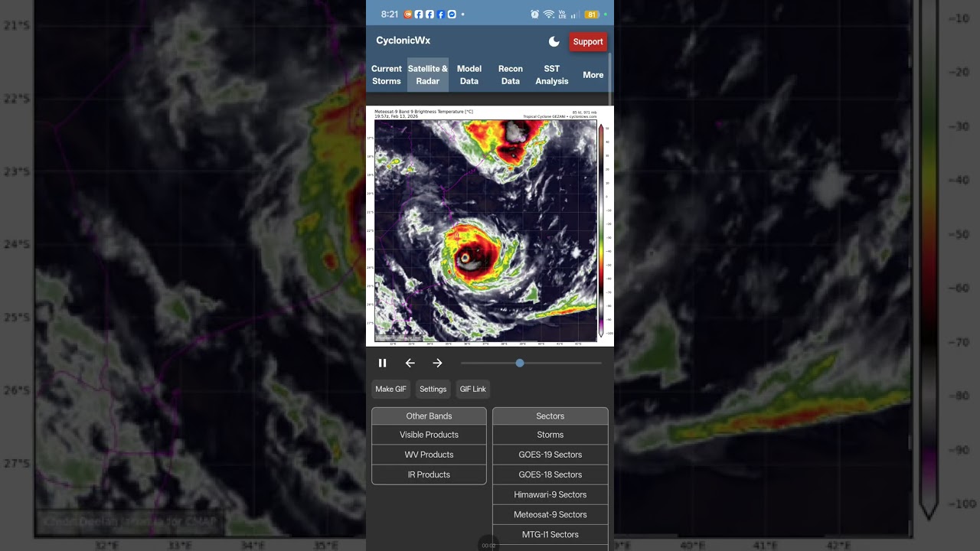Click the animation frame slider handle
The width and height of the screenshot is (980, 551).
520,363
